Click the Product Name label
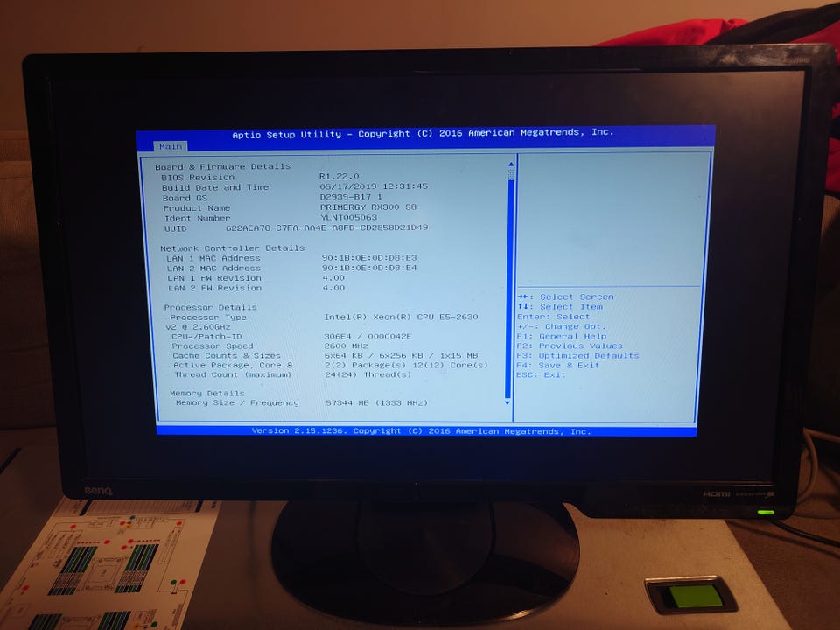 [196, 208]
